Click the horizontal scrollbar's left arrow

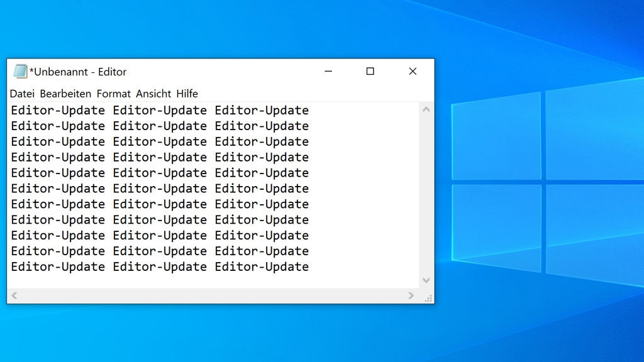(14, 295)
